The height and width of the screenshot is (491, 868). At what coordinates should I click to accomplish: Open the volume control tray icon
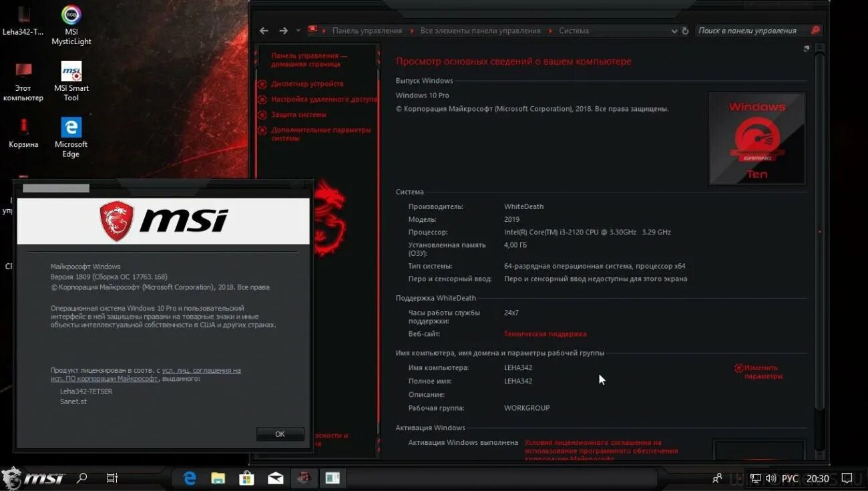pos(771,478)
